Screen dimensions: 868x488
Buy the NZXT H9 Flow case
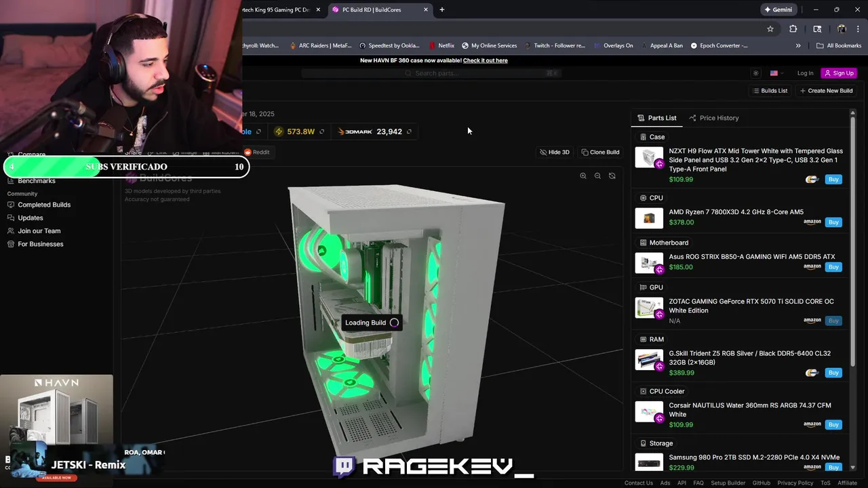coord(833,180)
